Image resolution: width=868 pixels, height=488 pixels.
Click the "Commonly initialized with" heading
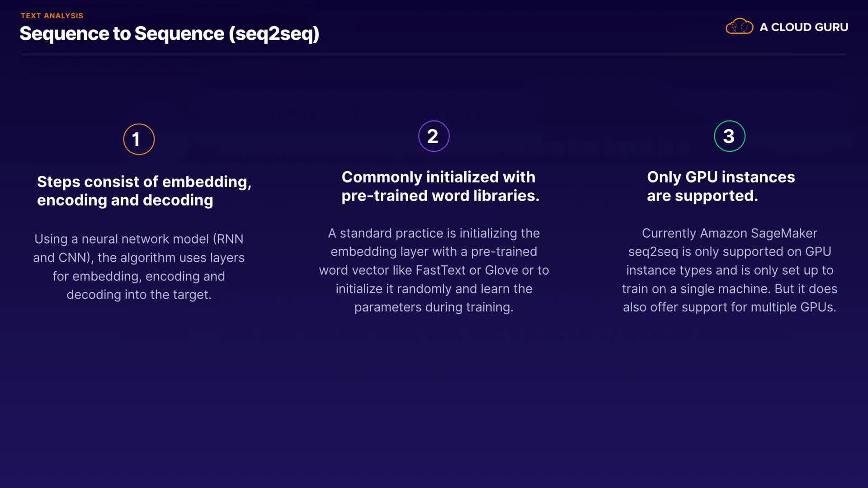[438, 177]
